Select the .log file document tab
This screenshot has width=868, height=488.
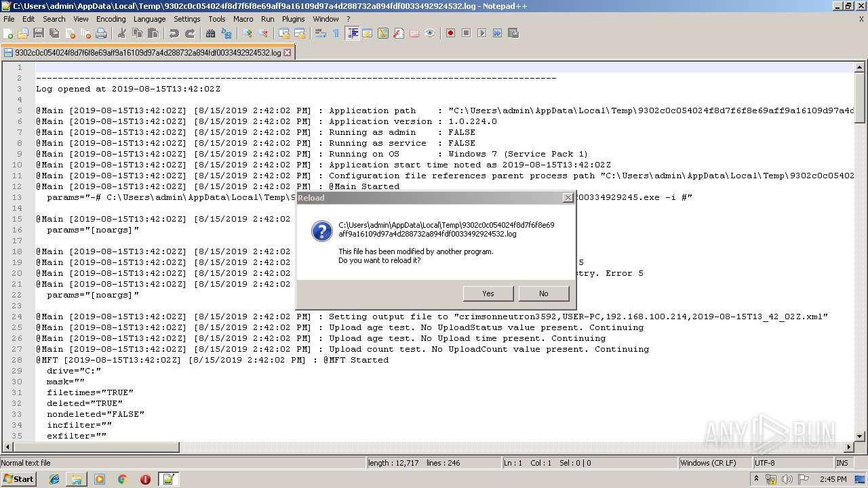[147, 52]
